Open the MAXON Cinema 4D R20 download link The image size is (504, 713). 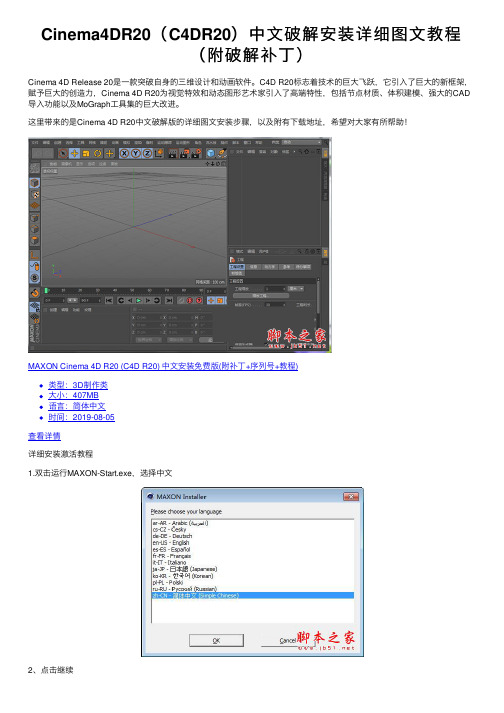pyautogui.click(x=163, y=366)
